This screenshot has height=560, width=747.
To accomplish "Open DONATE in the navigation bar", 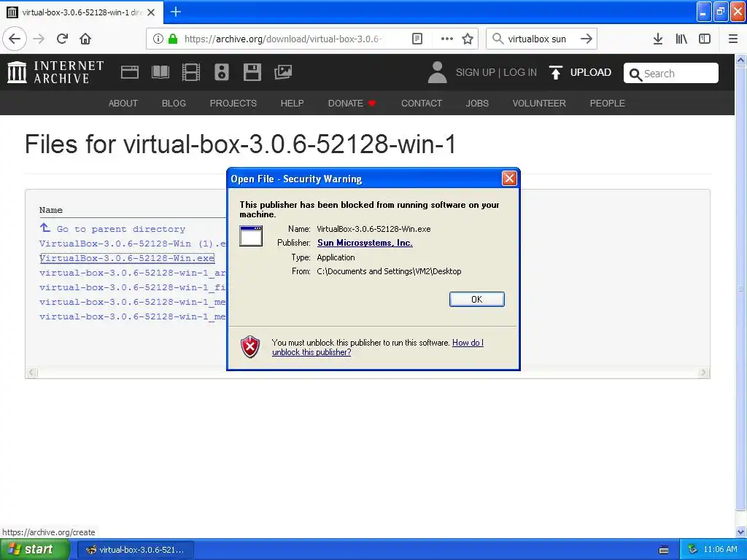I will click(x=352, y=104).
